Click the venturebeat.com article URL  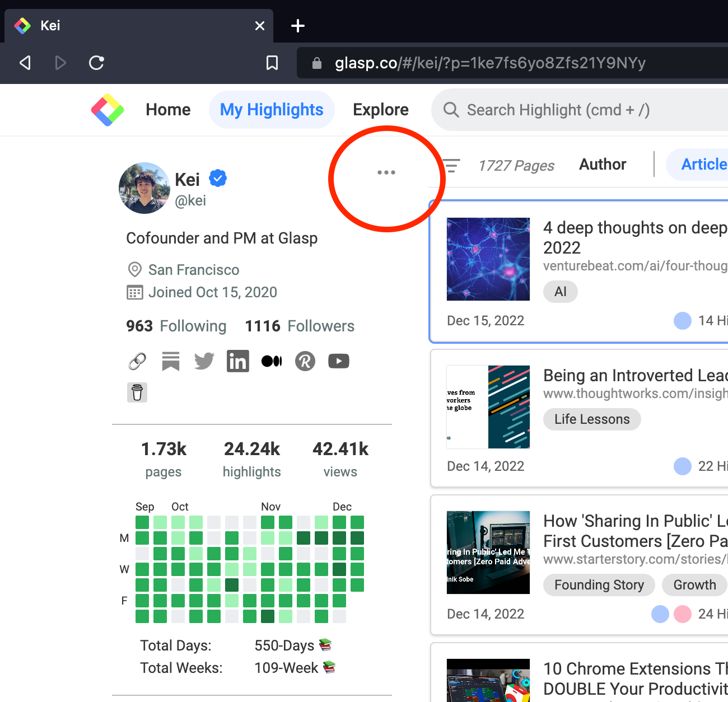635,266
